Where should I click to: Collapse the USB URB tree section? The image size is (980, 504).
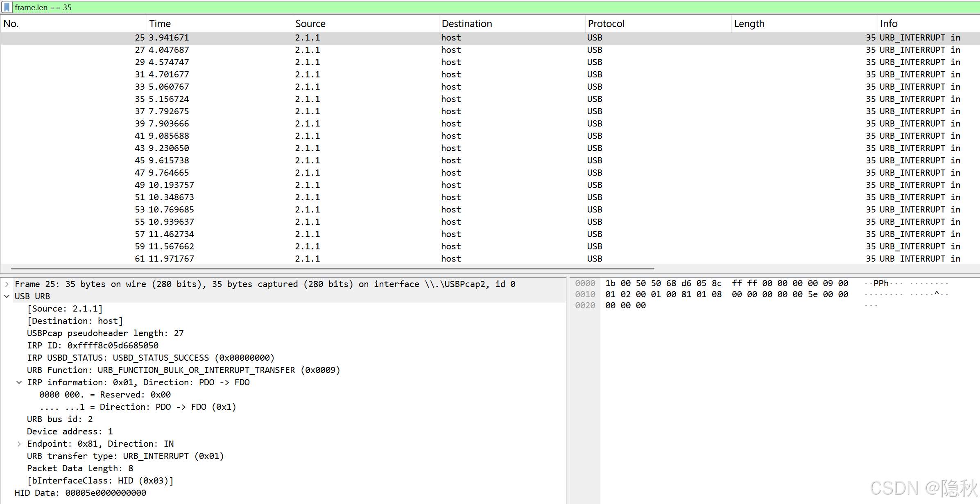[x=7, y=296]
